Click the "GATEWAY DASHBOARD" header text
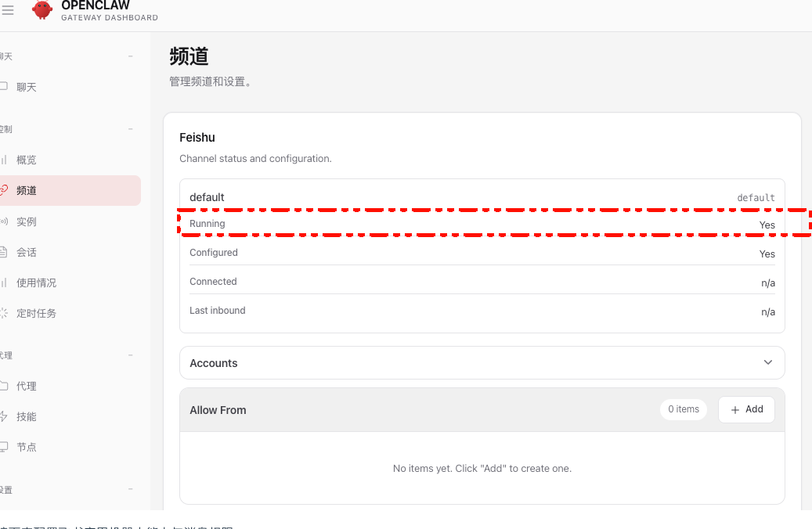Screen dimensions: 812x529 coord(110,17)
